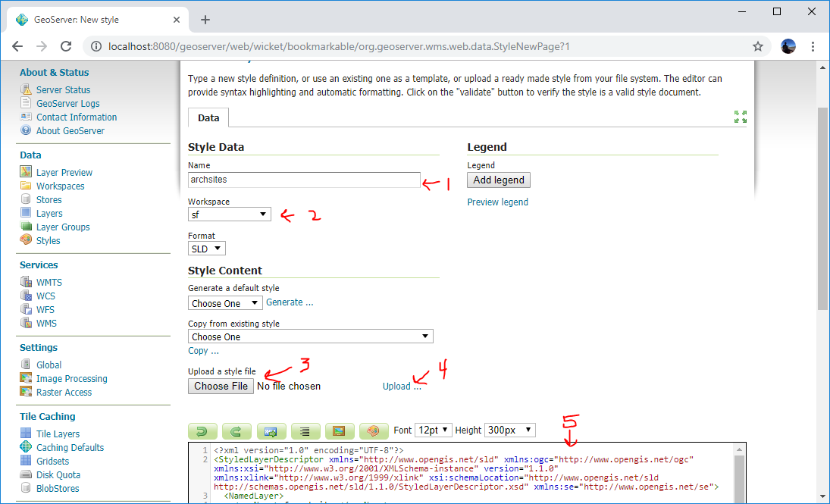Click the About GeoServer globe icon
830x504 pixels.
(x=26, y=130)
